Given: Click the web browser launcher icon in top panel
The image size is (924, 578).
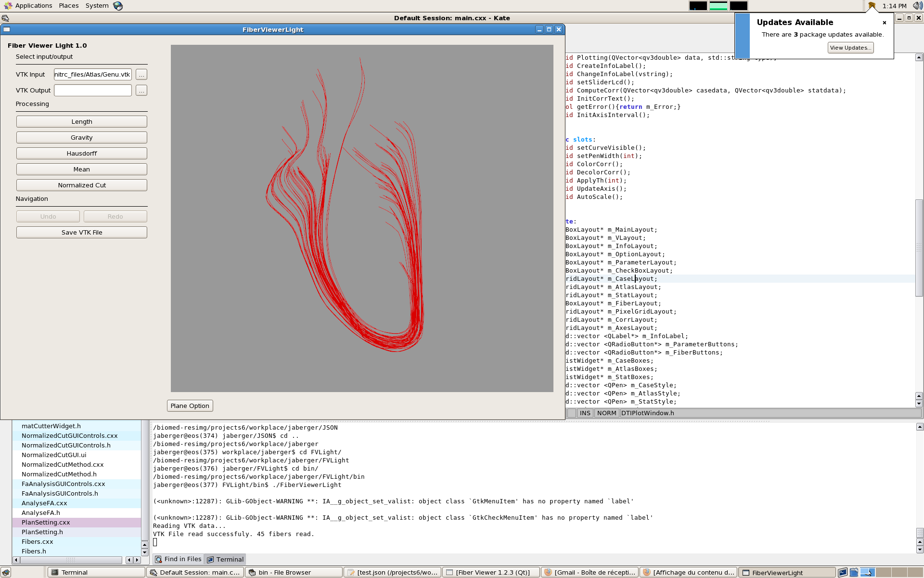Looking at the screenshot, I should point(118,6).
